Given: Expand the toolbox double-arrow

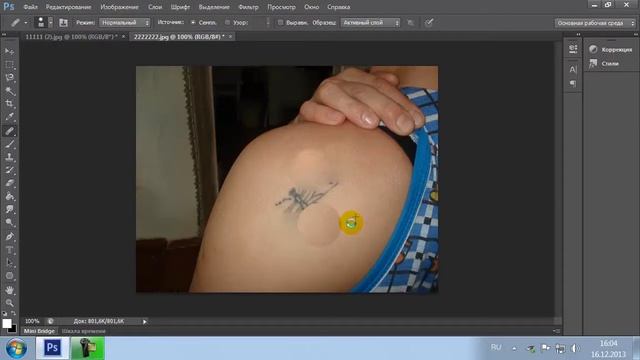Looking at the screenshot, I should pos(4,35).
